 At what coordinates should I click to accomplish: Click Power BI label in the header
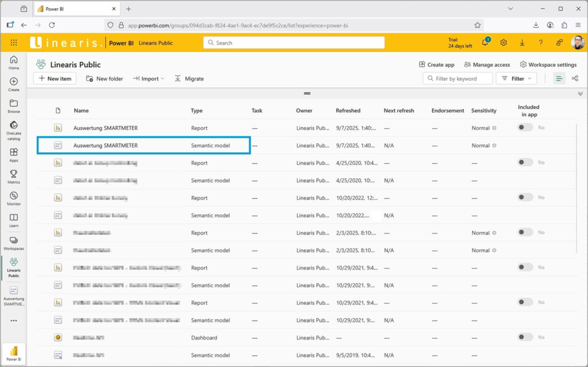point(121,43)
